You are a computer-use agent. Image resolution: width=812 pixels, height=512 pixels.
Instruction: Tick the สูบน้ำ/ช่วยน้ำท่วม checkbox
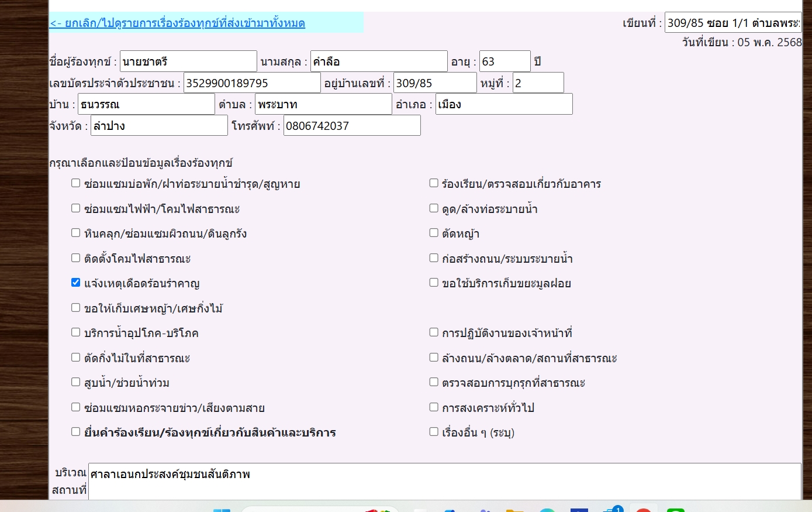point(75,382)
